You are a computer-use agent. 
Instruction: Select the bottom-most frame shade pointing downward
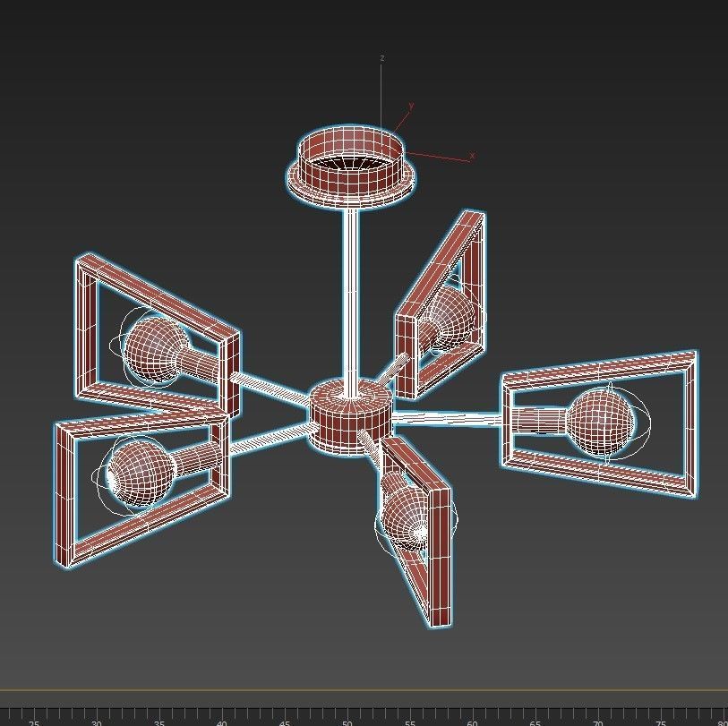click(441, 557)
